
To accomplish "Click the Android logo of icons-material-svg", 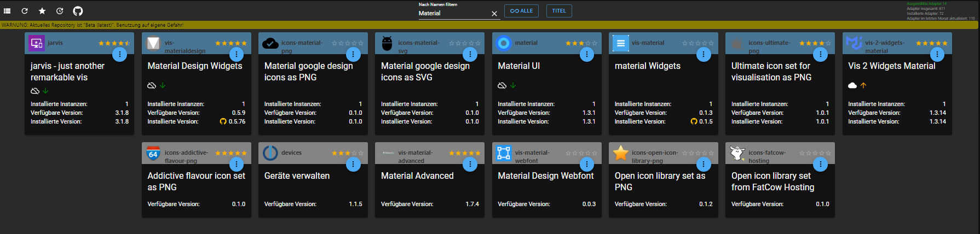I will pos(387,43).
